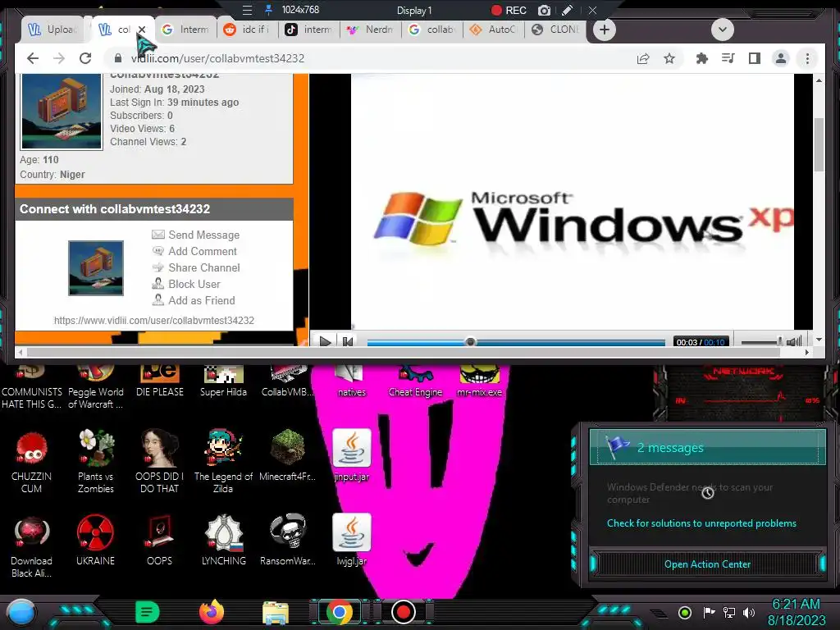Viewport: 840px width, 630px height.
Task: Open Plants vs Zombies desktop icon
Action: [x=95, y=461]
